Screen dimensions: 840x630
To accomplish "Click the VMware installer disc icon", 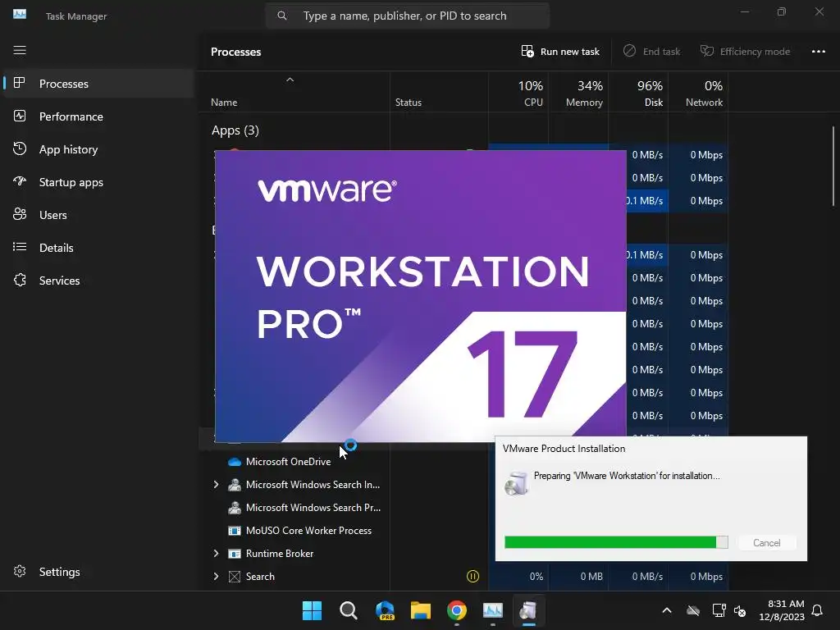I will 517,483.
